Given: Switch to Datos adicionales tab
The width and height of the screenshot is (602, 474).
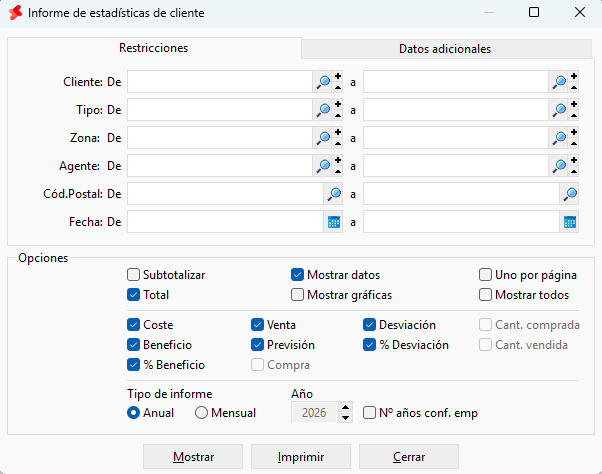Looking at the screenshot, I should (x=445, y=49).
